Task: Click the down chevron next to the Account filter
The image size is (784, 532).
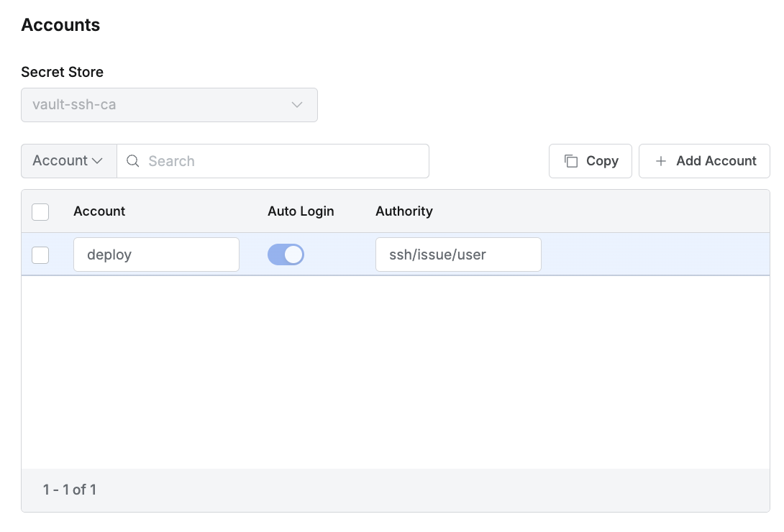Action: 97,161
